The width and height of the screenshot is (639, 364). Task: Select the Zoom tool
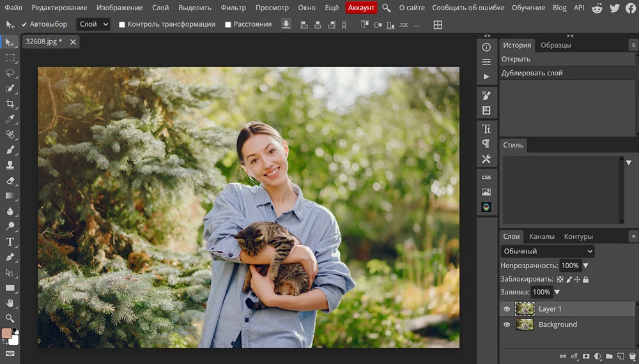[10, 318]
